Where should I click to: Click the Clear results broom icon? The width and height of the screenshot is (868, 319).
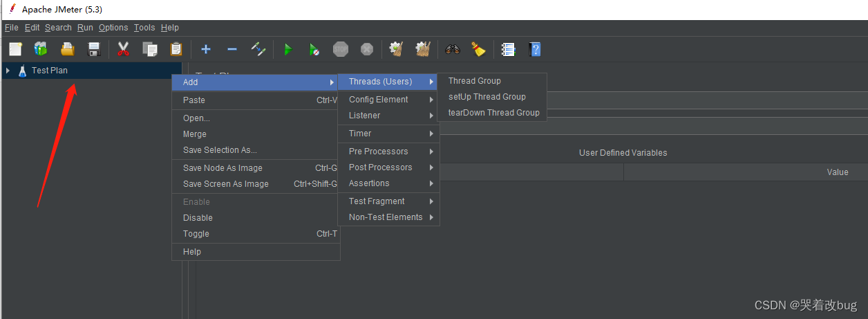click(397, 49)
